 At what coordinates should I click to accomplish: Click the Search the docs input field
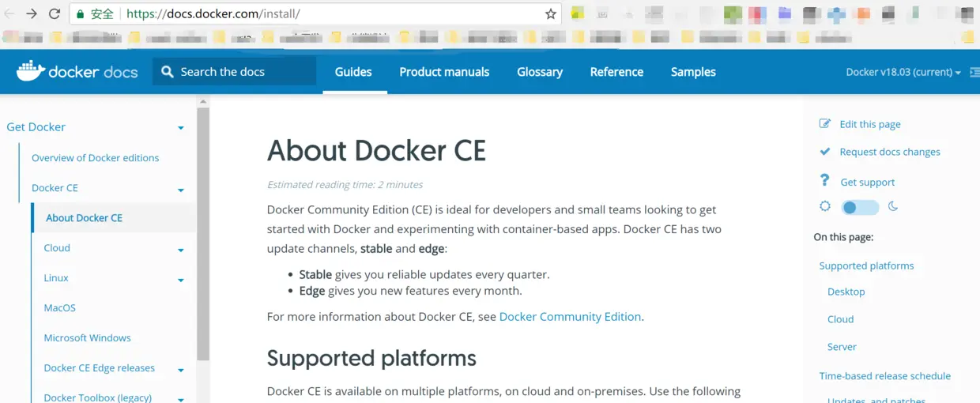pos(234,72)
